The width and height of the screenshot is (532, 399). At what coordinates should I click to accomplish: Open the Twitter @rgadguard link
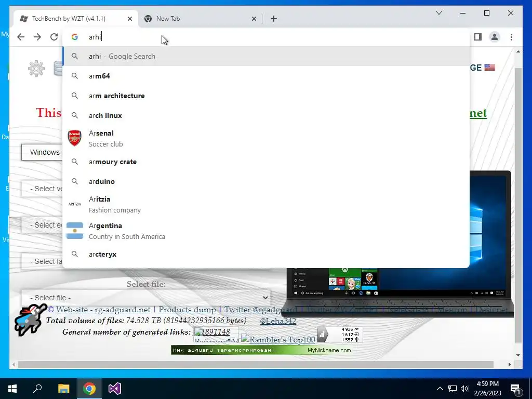tap(261, 310)
